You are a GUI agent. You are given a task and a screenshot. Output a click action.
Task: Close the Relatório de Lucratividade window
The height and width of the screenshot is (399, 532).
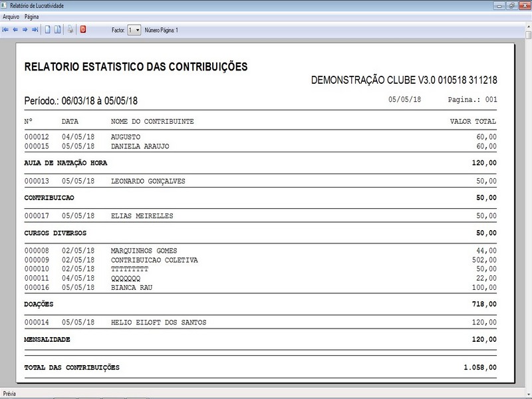tap(525, 6)
